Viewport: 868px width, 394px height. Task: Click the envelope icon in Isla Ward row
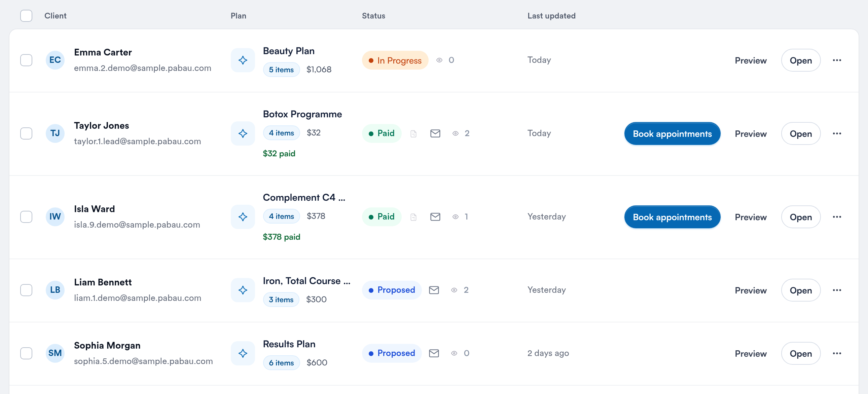[435, 217]
